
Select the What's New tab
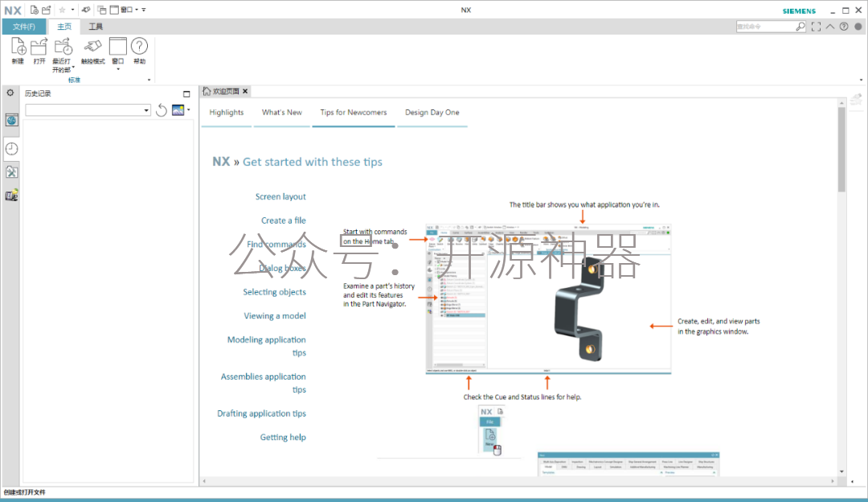(282, 113)
